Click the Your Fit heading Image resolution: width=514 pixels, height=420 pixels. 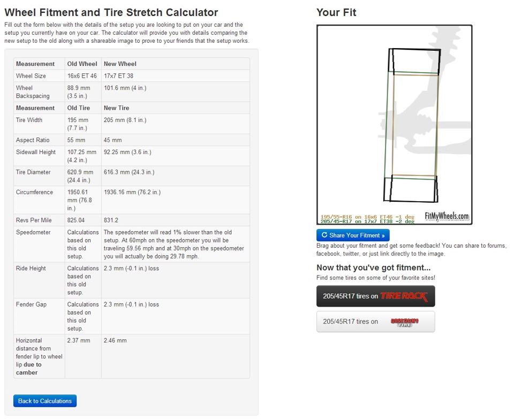pos(336,12)
